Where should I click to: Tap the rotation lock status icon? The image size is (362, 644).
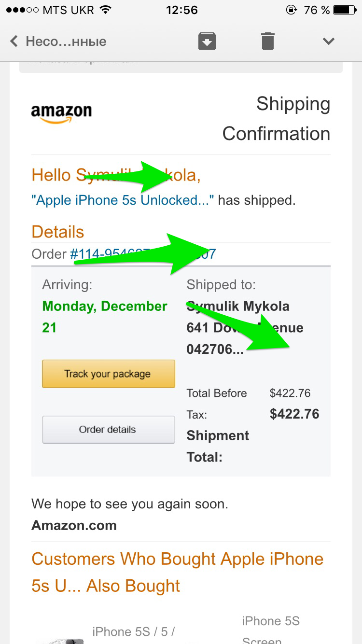pyautogui.click(x=292, y=10)
